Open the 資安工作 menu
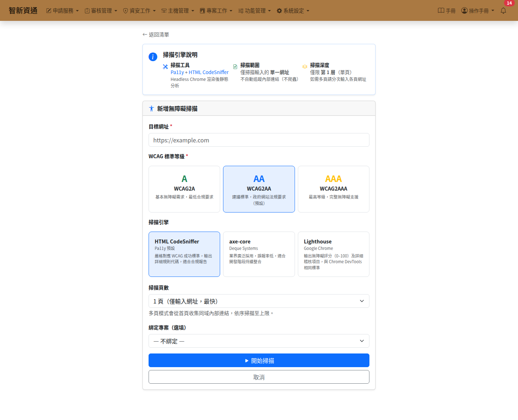Image resolution: width=518 pixels, height=420 pixels. point(140,11)
